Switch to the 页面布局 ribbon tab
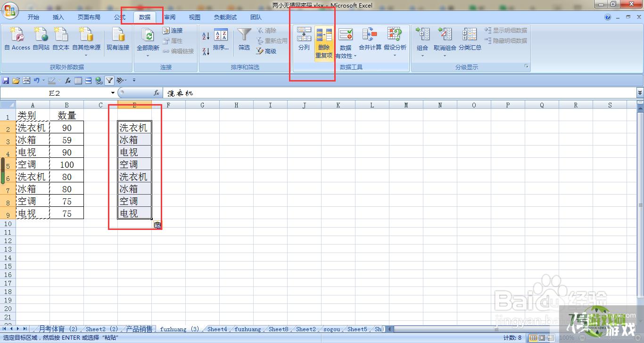Image resolution: width=644 pixels, height=343 pixels. 89,17
